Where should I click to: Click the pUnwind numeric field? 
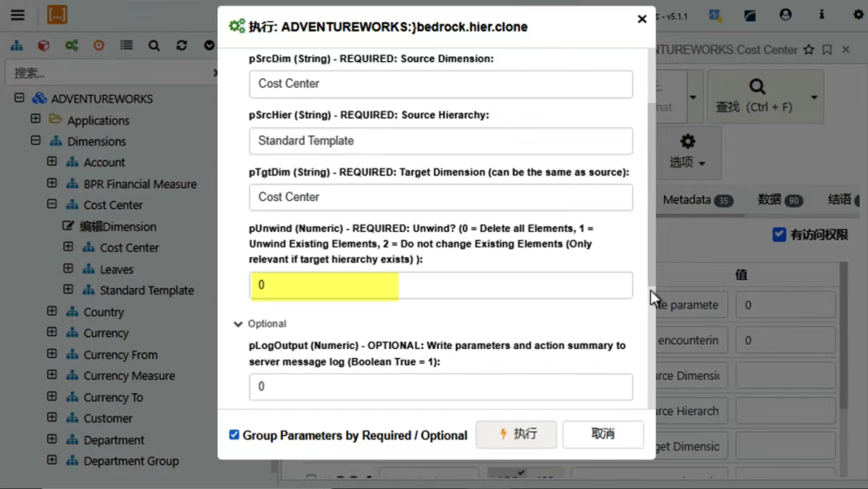coord(440,286)
